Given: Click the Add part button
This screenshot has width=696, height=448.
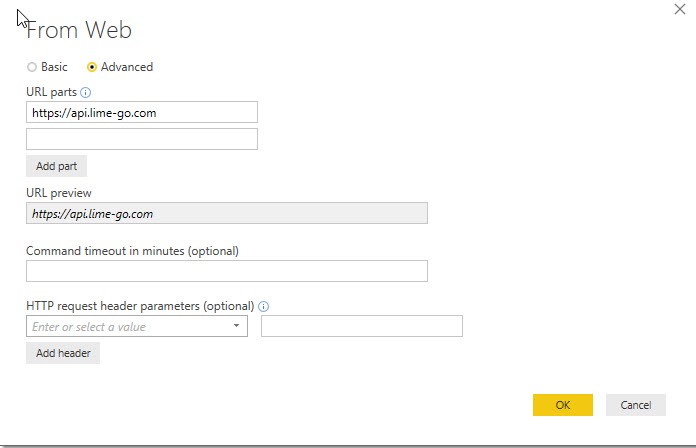Looking at the screenshot, I should [56, 166].
